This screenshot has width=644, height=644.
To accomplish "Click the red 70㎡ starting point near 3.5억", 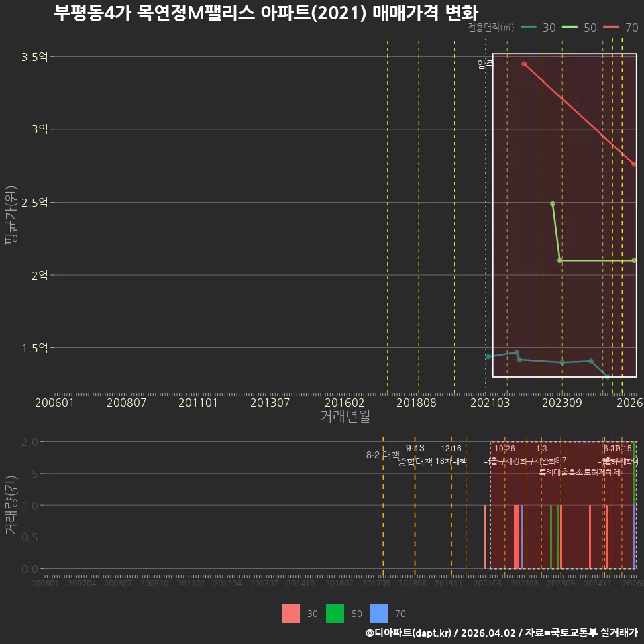I will 524,64.
